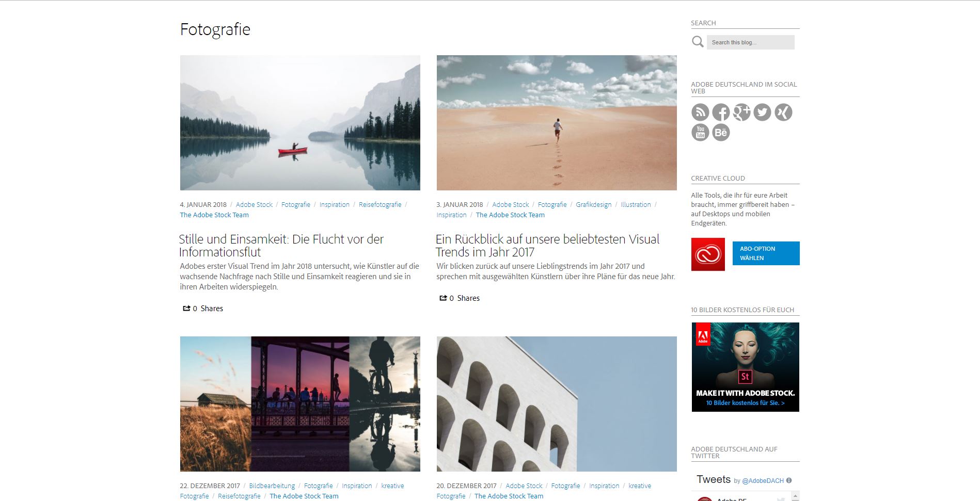This screenshot has width=980, height=501.
Task: Click the search magnifier icon
Action: point(698,42)
